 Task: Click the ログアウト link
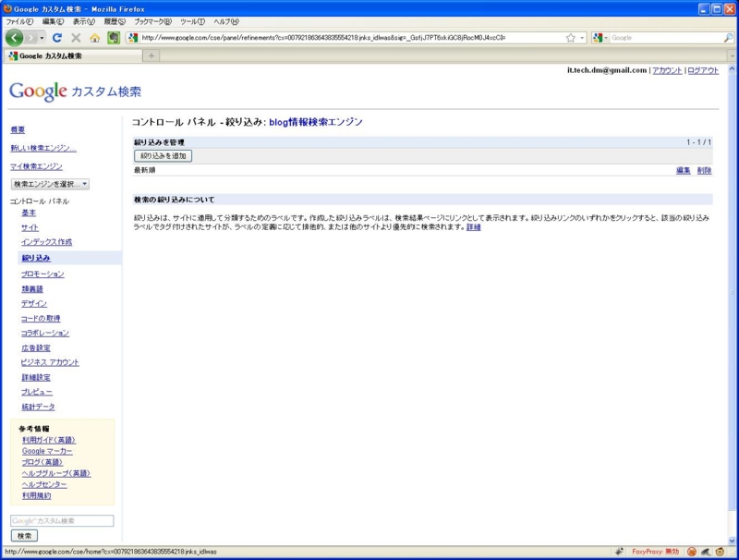(703, 70)
